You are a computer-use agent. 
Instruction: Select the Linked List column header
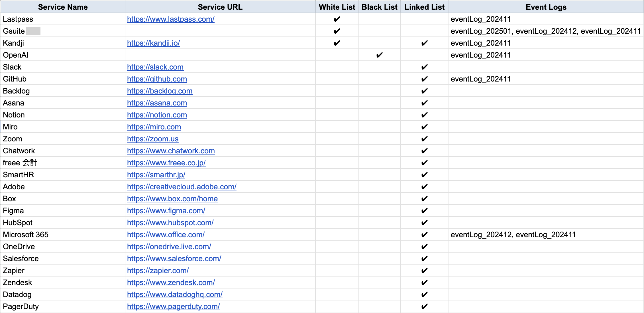[425, 7]
